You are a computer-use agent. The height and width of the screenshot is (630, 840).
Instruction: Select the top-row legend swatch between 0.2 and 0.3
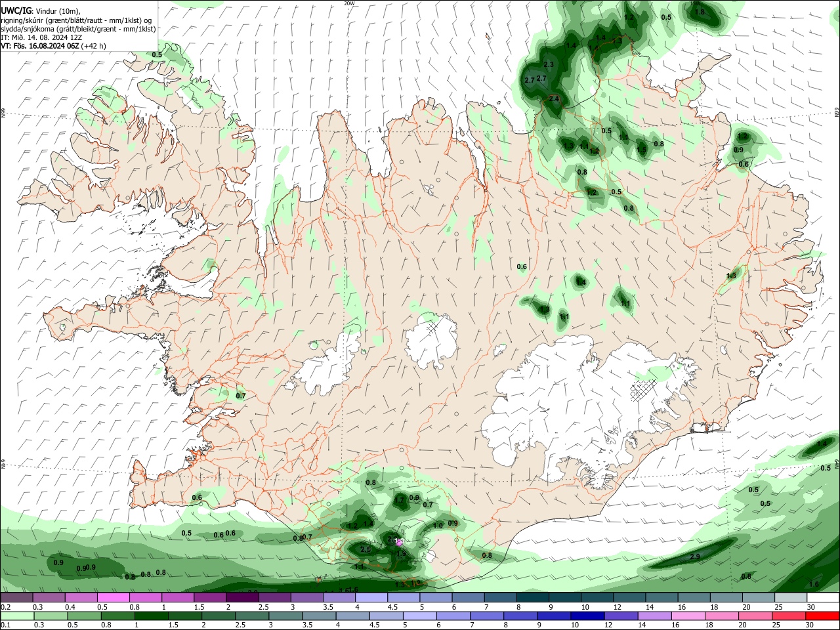(x=16, y=598)
